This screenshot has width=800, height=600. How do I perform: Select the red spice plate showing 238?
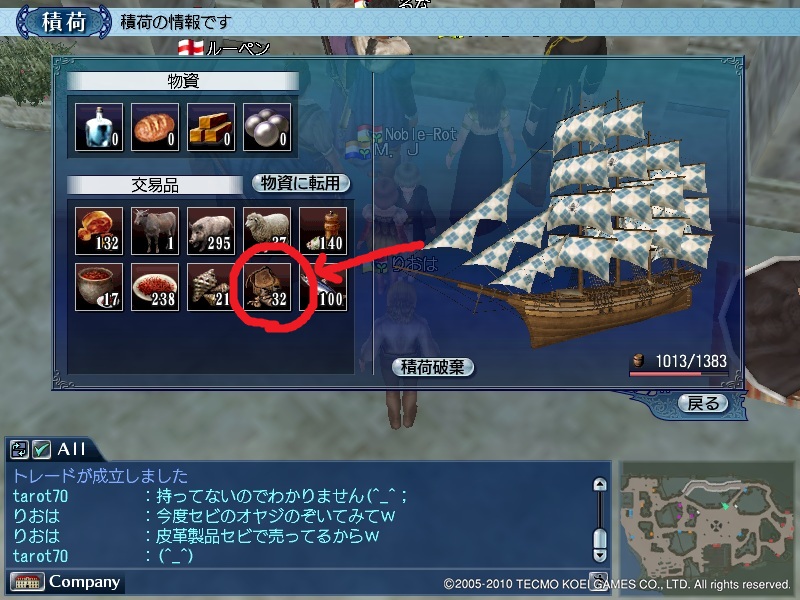[155, 287]
